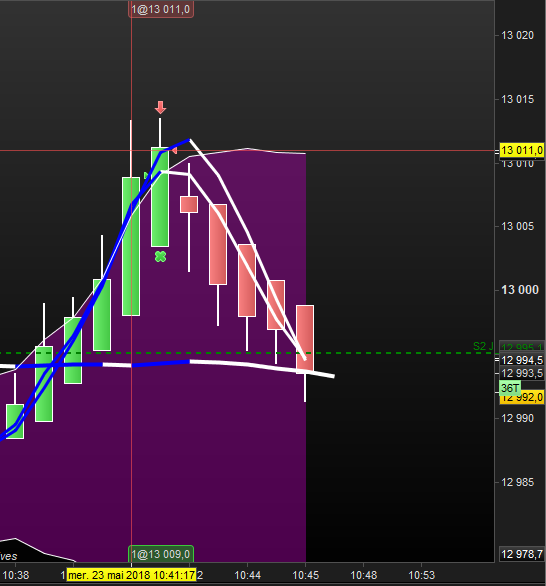The image size is (546, 586).
Task: Click the 10:45 time axis label
Action: [305, 575]
